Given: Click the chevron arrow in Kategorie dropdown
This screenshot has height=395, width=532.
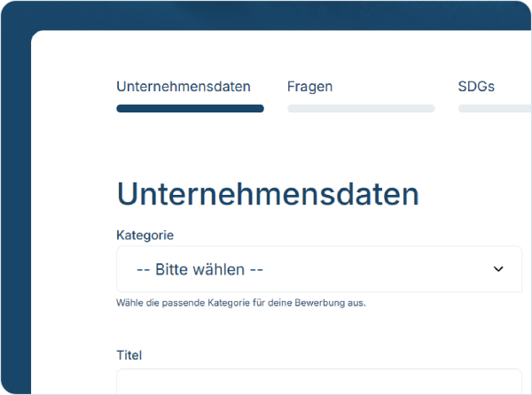Looking at the screenshot, I should point(498,269).
